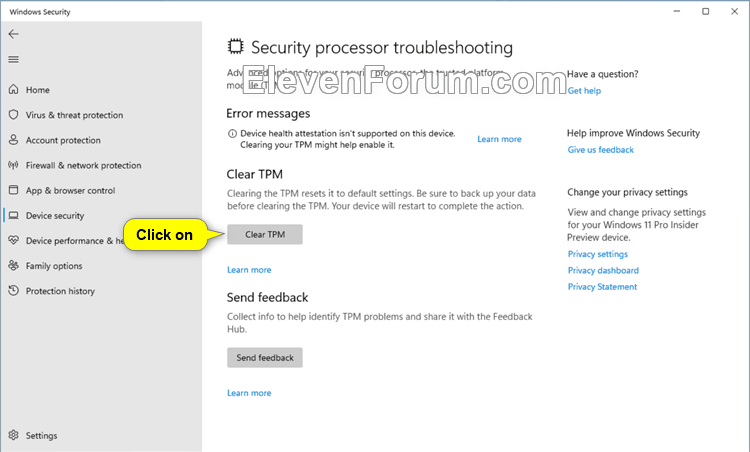Screen dimensions: 750x452
Task: Select Change your privacy settings heading
Action: point(627,192)
